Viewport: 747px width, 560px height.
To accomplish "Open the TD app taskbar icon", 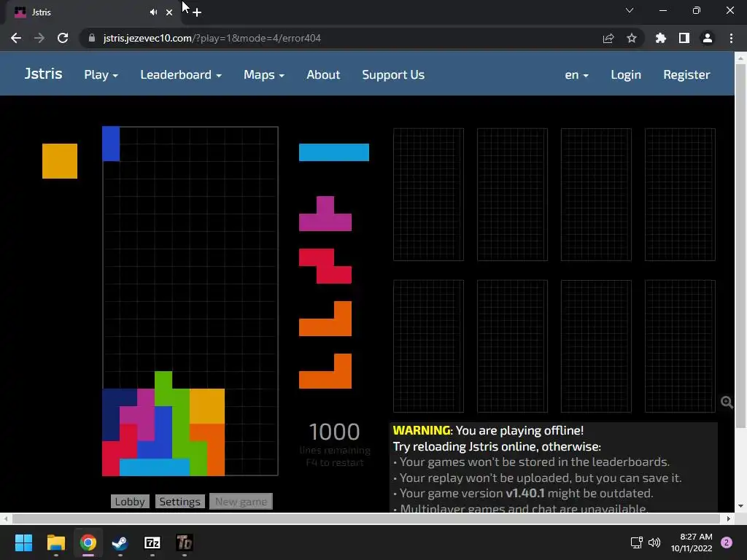I will click(x=185, y=542).
